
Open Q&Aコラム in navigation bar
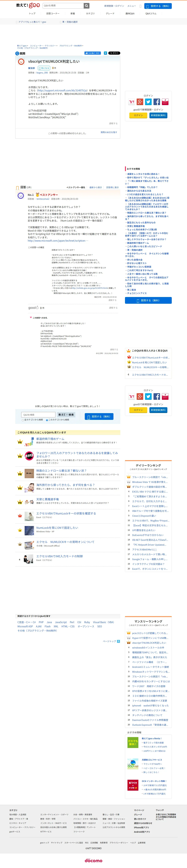(151, 14)
